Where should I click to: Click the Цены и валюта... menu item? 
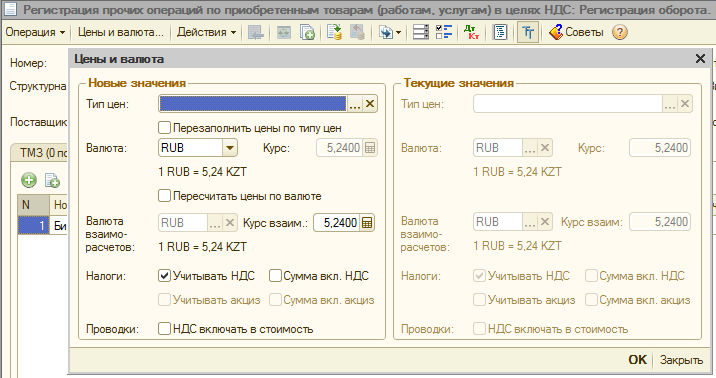tap(121, 32)
